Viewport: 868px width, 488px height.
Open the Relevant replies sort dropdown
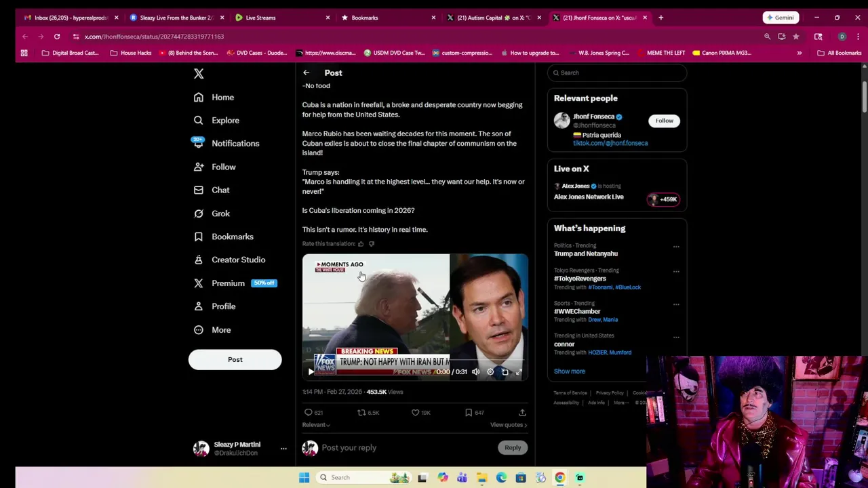click(316, 425)
